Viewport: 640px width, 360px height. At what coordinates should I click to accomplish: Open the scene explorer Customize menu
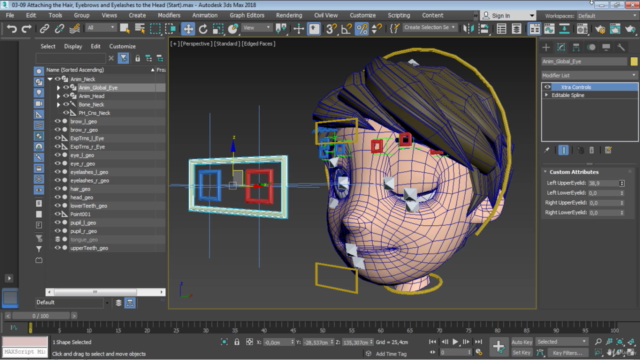point(122,47)
